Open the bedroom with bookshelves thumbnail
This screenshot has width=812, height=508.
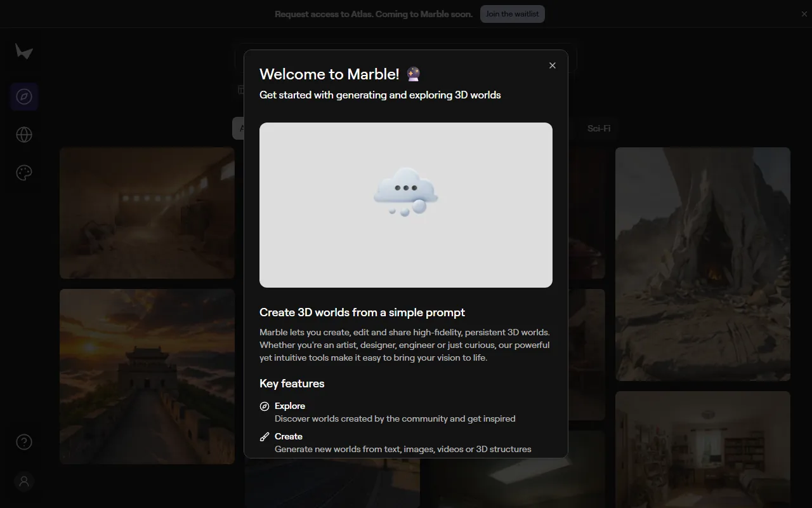pyautogui.click(x=703, y=450)
